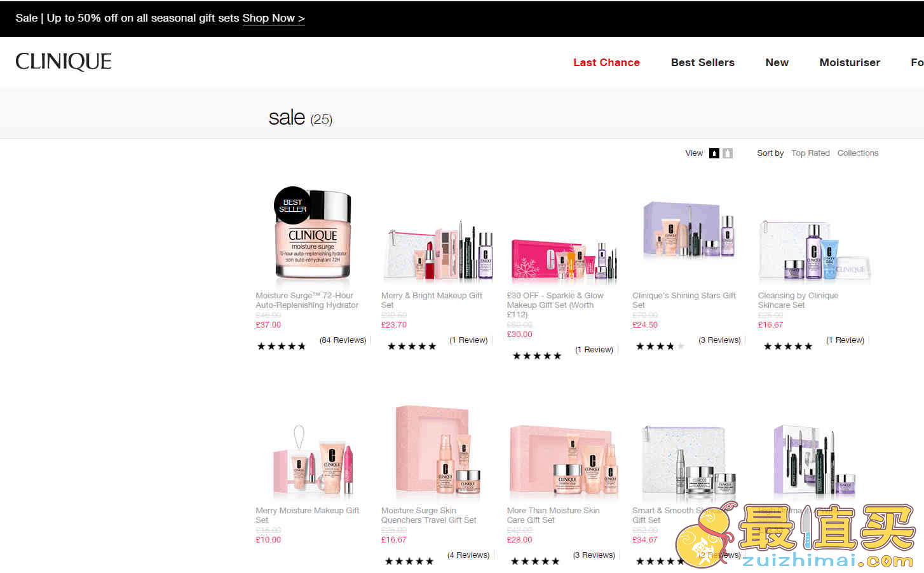924x573 pixels.
Task: Open the 4 Reviews link
Action: click(x=468, y=555)
